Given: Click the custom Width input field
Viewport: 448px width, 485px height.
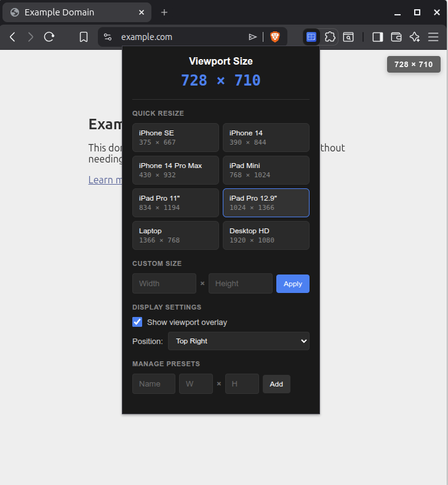Looking at the screenshot, I should [x=164, y=283].
